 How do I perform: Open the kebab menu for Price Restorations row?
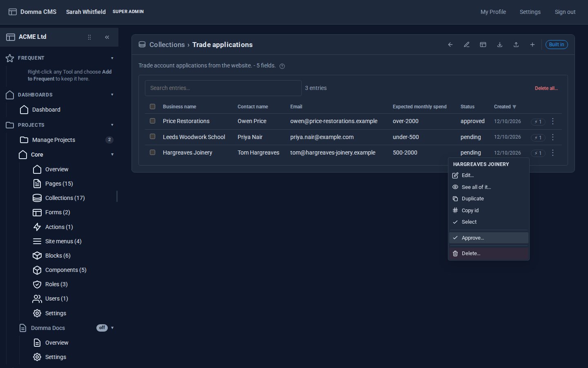[553, 121]
